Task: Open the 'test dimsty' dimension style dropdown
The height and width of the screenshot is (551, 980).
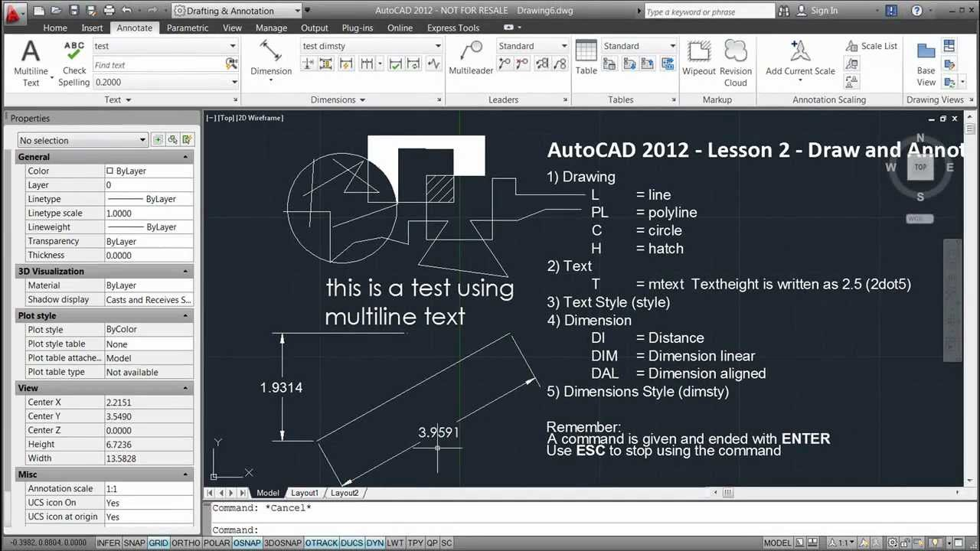Action: pos(371,46)
